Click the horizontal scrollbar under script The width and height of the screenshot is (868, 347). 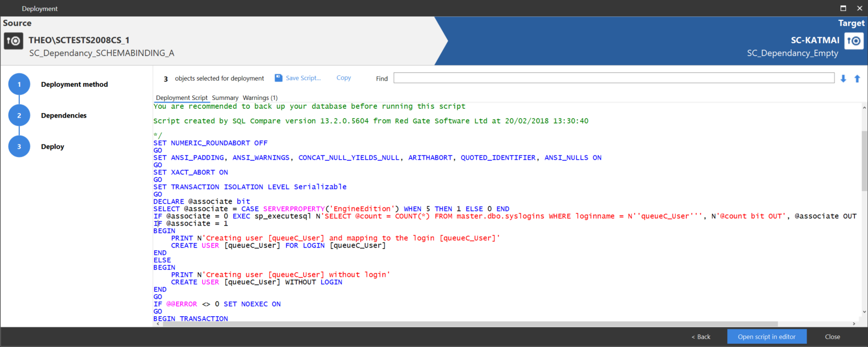tap(467, 324)
